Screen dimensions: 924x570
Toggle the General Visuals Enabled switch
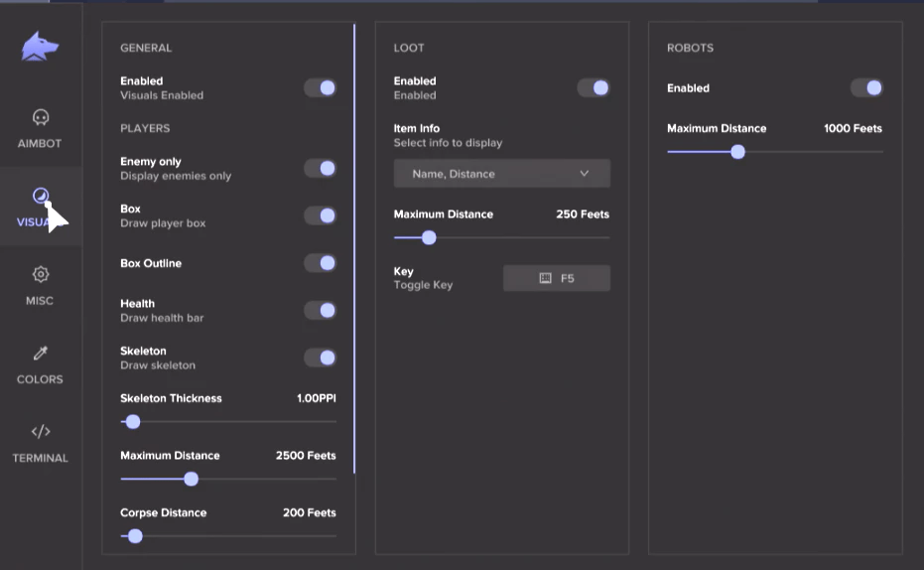pyautogui.click(x=321, y=88)
